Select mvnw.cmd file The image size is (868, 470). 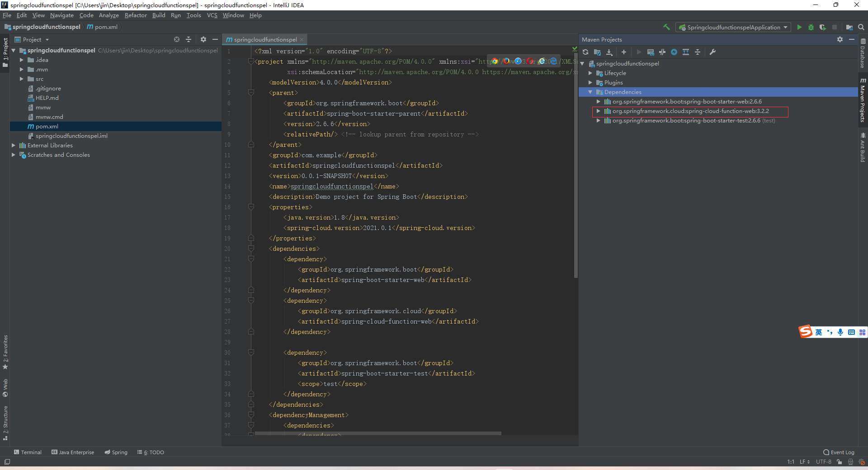[49, 117]
